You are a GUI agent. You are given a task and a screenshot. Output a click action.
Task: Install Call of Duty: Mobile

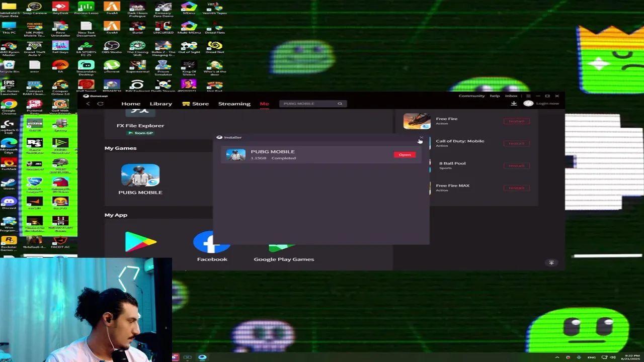(x=516, y=143)
